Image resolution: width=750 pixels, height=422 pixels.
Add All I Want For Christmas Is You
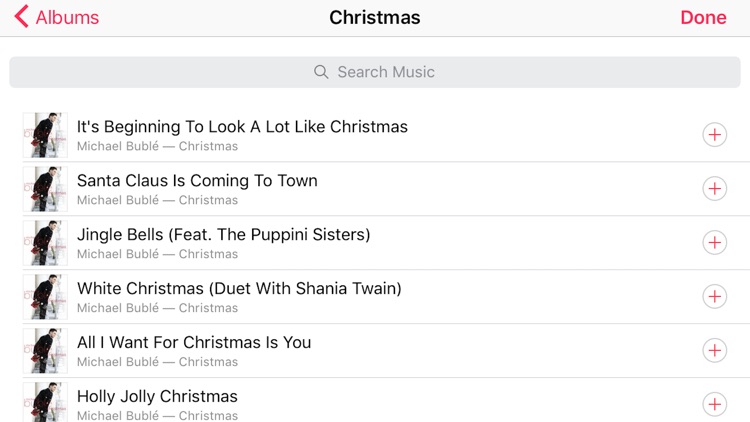[715, 350]
